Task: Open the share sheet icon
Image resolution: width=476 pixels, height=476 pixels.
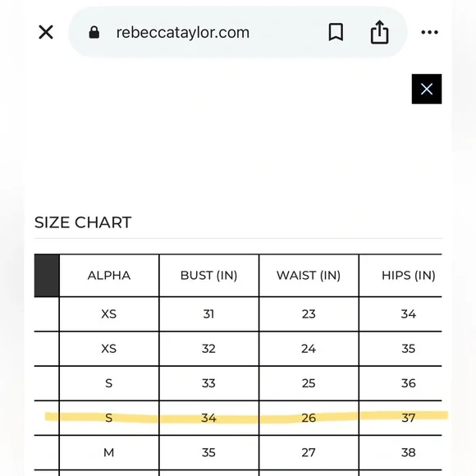Action: [379, 32]
